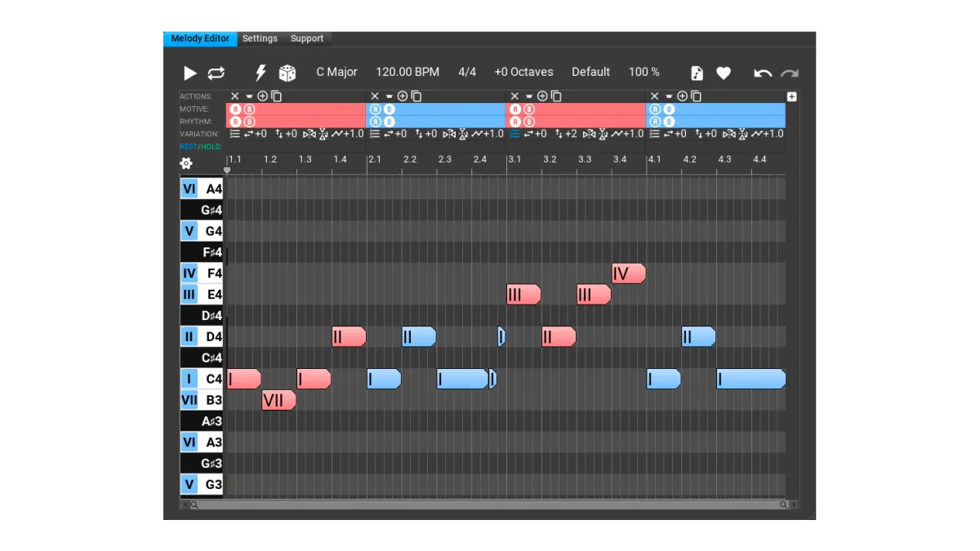Click bar 2 contour line icon
980x551 pixels.
pos(479,134)
